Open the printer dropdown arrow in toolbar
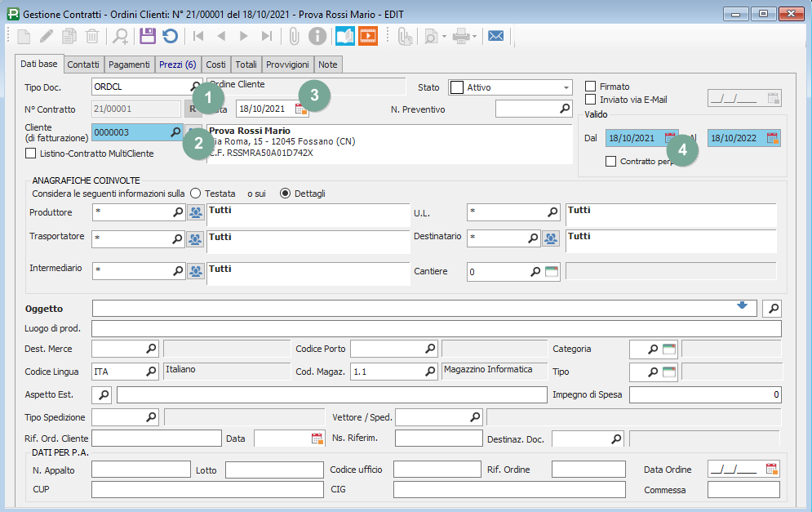Screen dimensions: 812x512 (473, 36)
